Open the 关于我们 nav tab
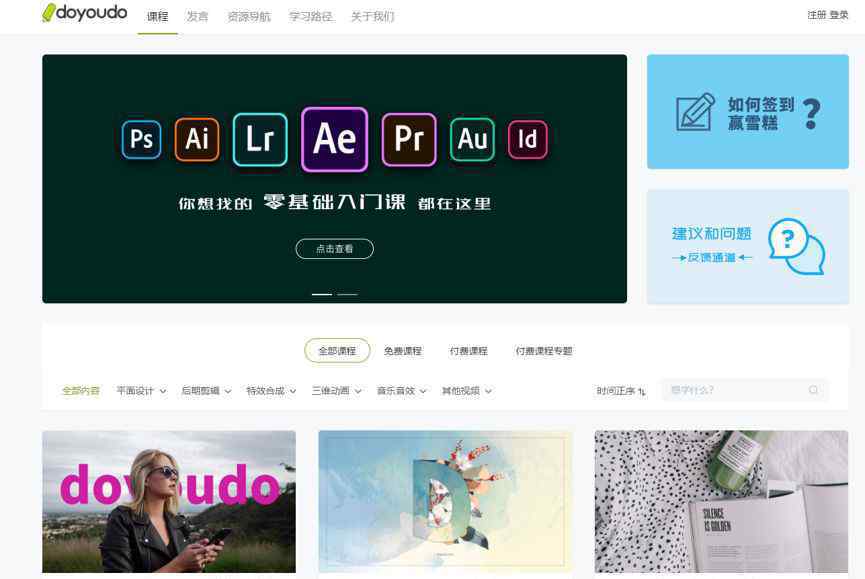Screen dimensions: 865x579 pos(373,17)
